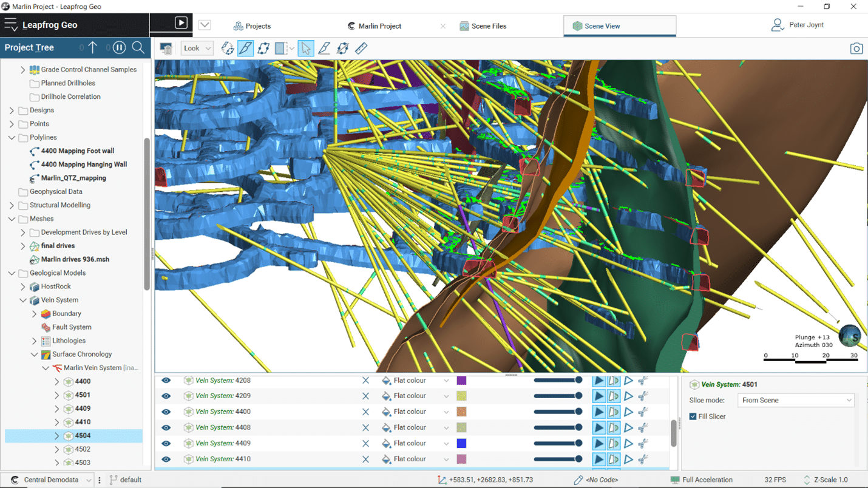This screenshot has width=868, height=488.
Task: Hide Vein System 4408 in shape list
Action: coord(166,427)
